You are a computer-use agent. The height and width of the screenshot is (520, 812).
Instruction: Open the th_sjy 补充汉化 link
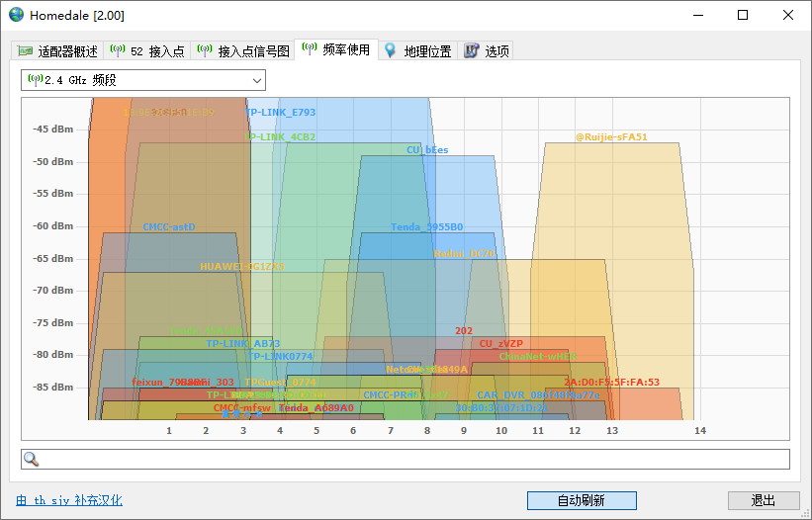pos(69,500)
